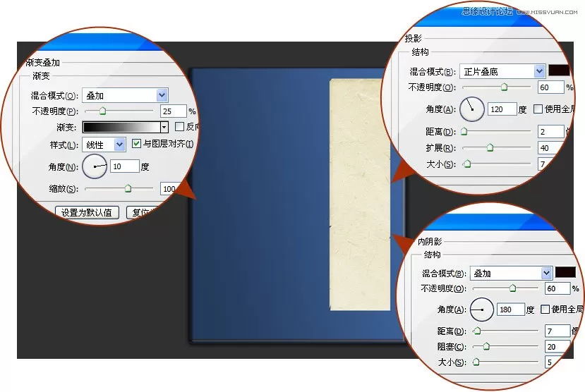Adjust the 不透明度 slider in 渐变叠加 panel
Viewport: 585px width, 392px height.
click(x=102, y=111)
